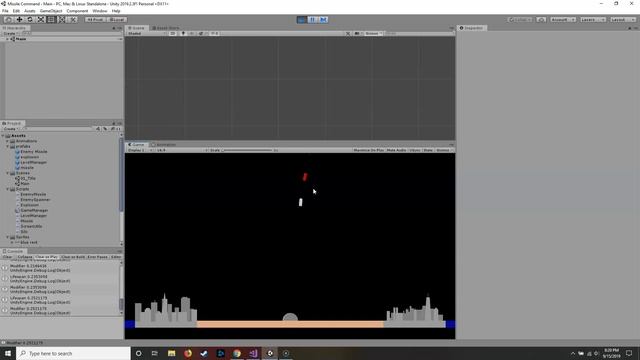
Task: Select the Scale tool
Action: click(x=40, y=20)
